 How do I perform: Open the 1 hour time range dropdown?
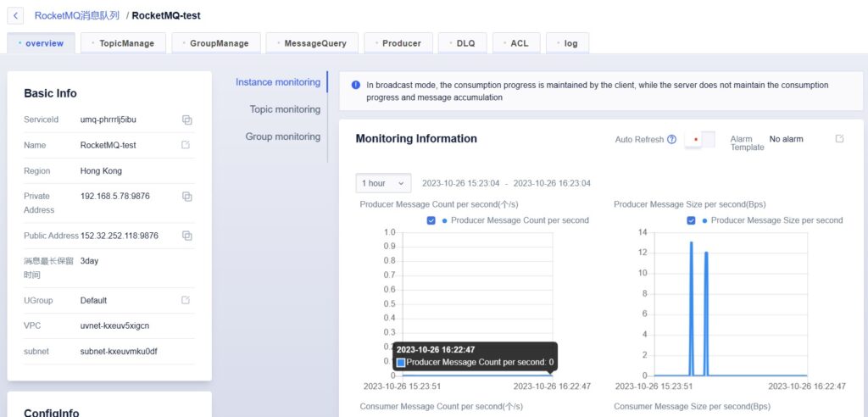pyautogui.click(x=383, y=183)
